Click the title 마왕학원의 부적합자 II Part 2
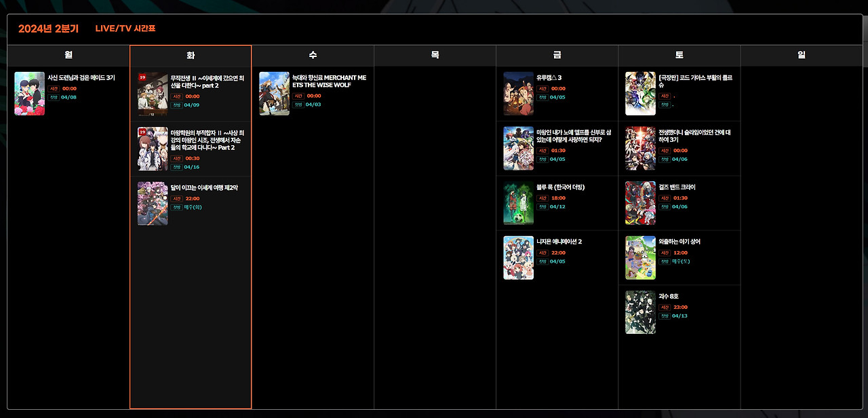Image resolution: width=868 pixels, height=418 pixels. [x=208, y=140]
